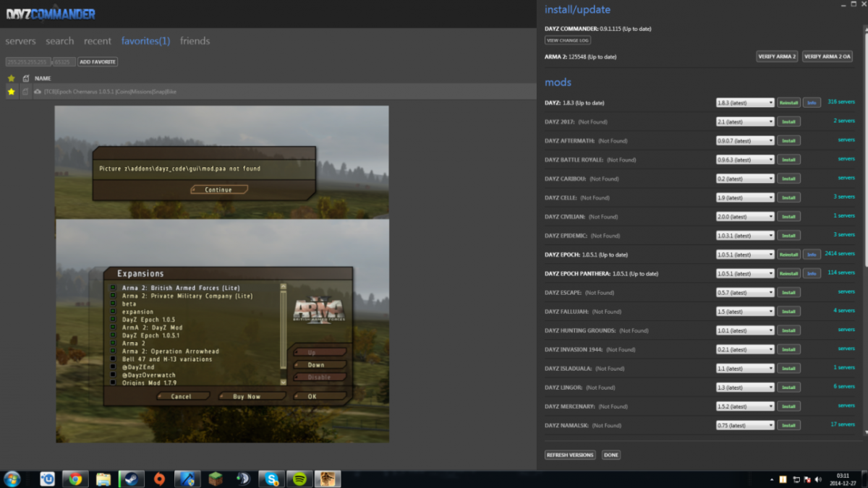The image size is (868, 488).
Task: Toggle DayZ Epoch 1.0.5.1 expansion checkbox
Action: click(113, 335)
